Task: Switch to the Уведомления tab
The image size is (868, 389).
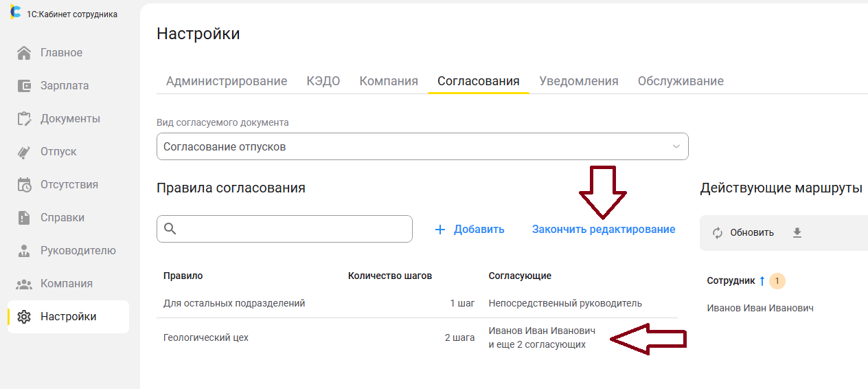Action: pos(579,81)
